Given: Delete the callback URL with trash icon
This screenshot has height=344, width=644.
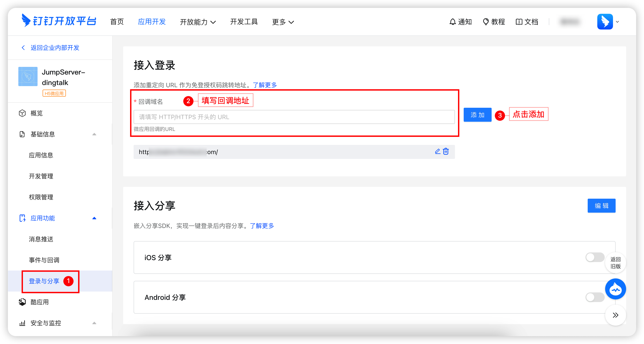Looking at the screenshot, I should [446, 151].
